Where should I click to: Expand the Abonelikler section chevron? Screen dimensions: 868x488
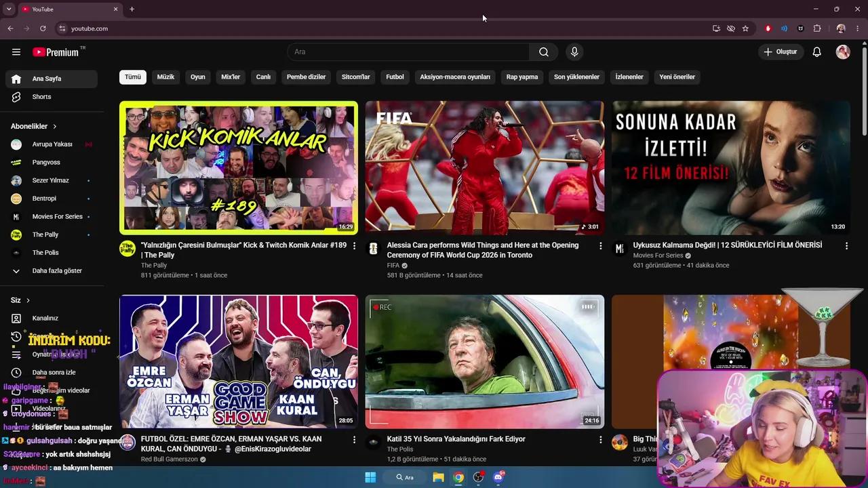(55, 127)
